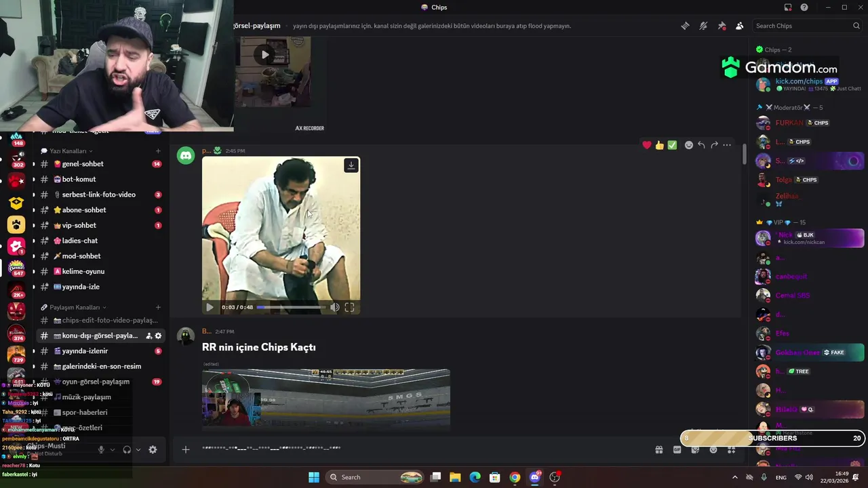Open the Discord inbox icon in title bar
This screenshot has height=488, width=868.
tap(788, 7)
